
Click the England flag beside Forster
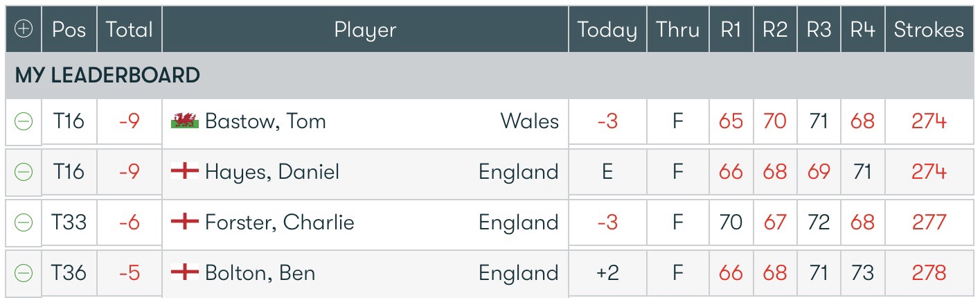(x=185, y=222)
